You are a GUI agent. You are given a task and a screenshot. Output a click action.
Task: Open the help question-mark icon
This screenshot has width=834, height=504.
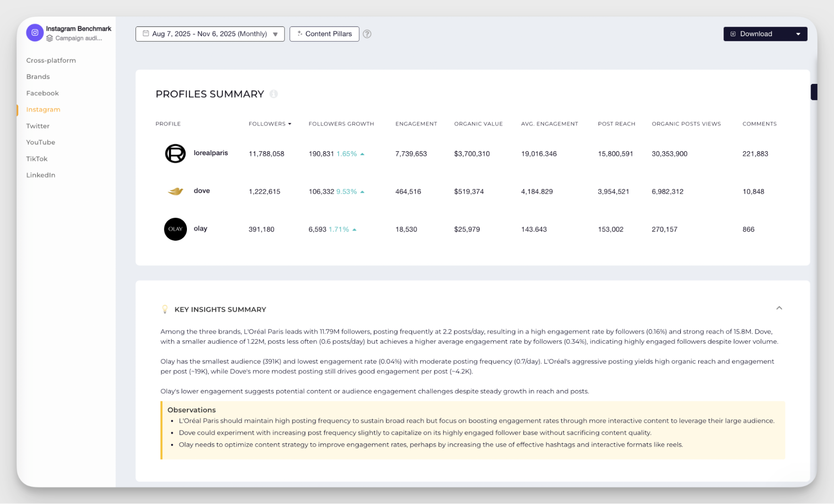coord(368,34)
